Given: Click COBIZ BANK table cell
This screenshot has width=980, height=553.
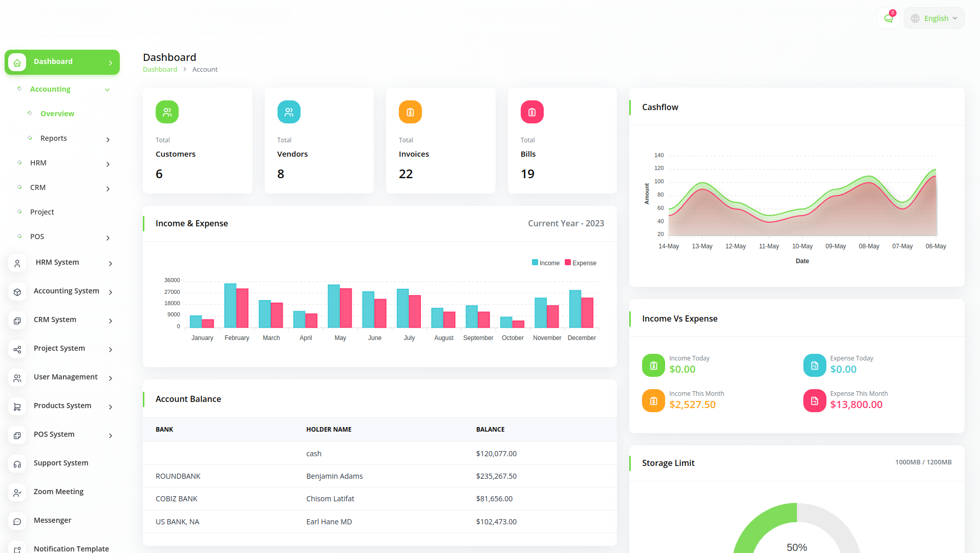Looking at the screenshot, I should point(176,499).
